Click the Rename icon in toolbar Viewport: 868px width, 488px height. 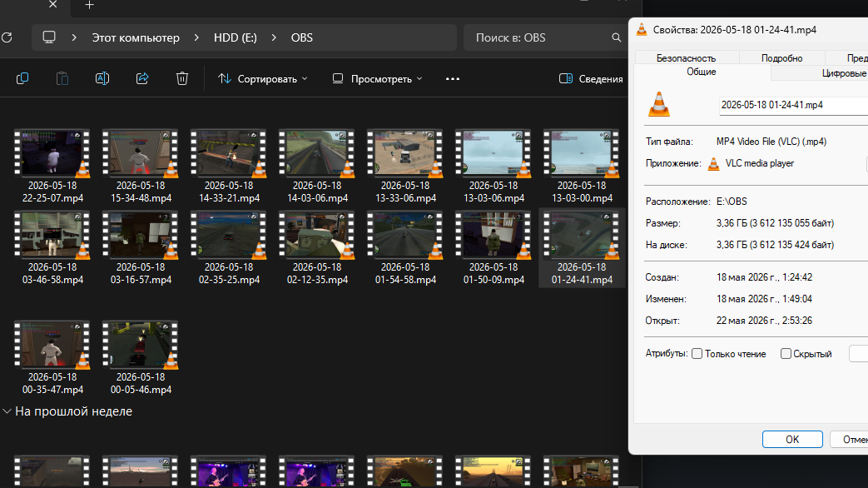point(102,78)
